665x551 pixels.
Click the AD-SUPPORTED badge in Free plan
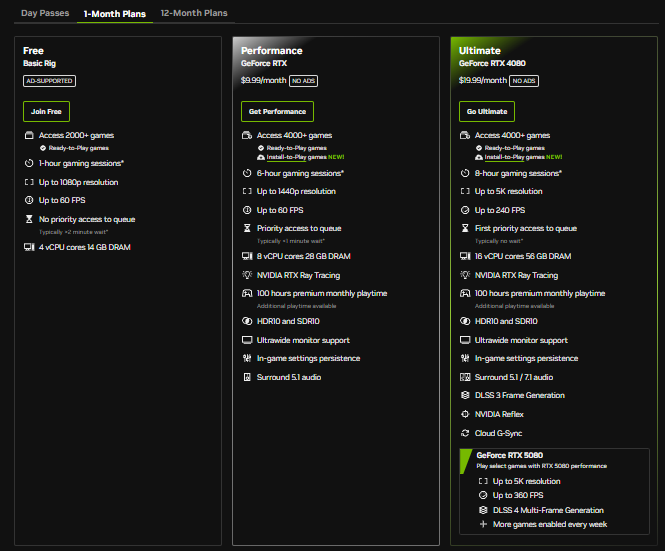tap(49, 81)
